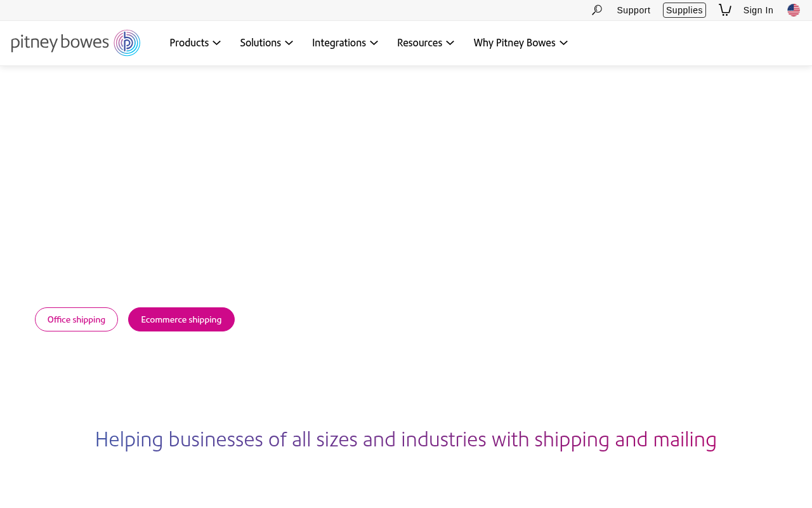Click the Sign In link
Viewport: 812px width, 508px height.
coord(758,10)
